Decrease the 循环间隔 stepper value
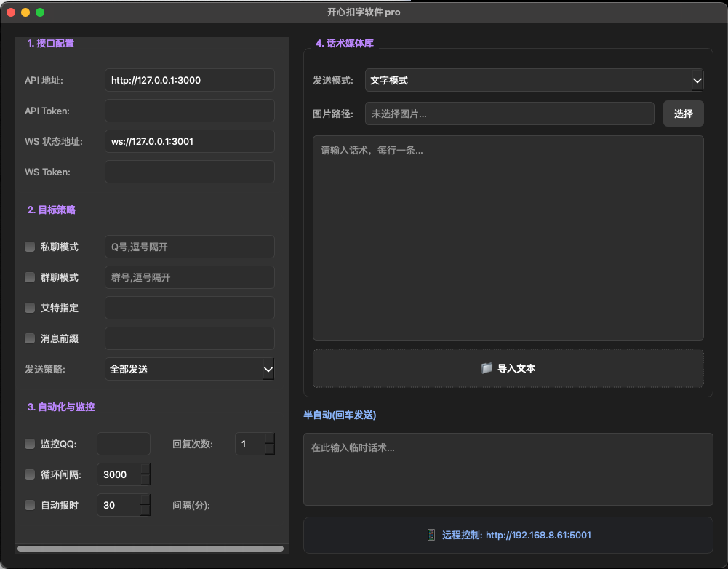The width and height of the screenshot is (728, 569). click(145, 480)
